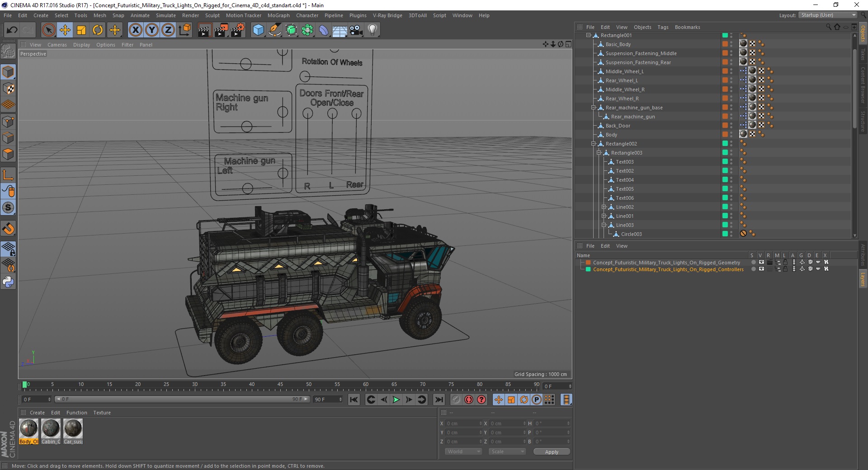Expand the Line001 node
Viewport: 868px width, 470px height.
point(604,216)
